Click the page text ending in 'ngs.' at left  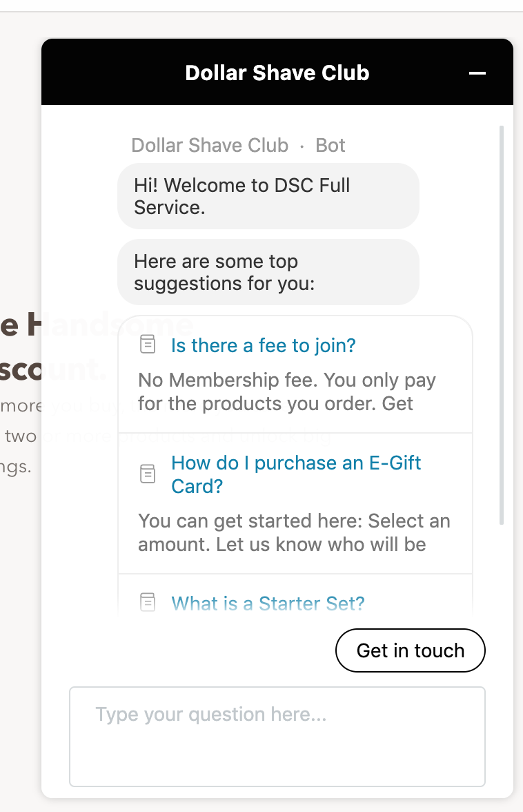point(15,467)
